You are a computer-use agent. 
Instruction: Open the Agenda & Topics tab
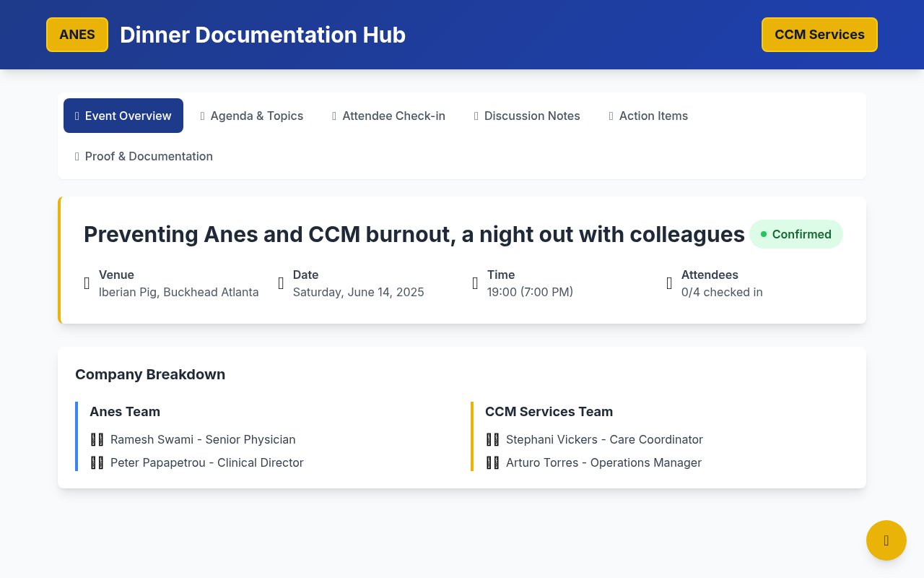point(251,116)
